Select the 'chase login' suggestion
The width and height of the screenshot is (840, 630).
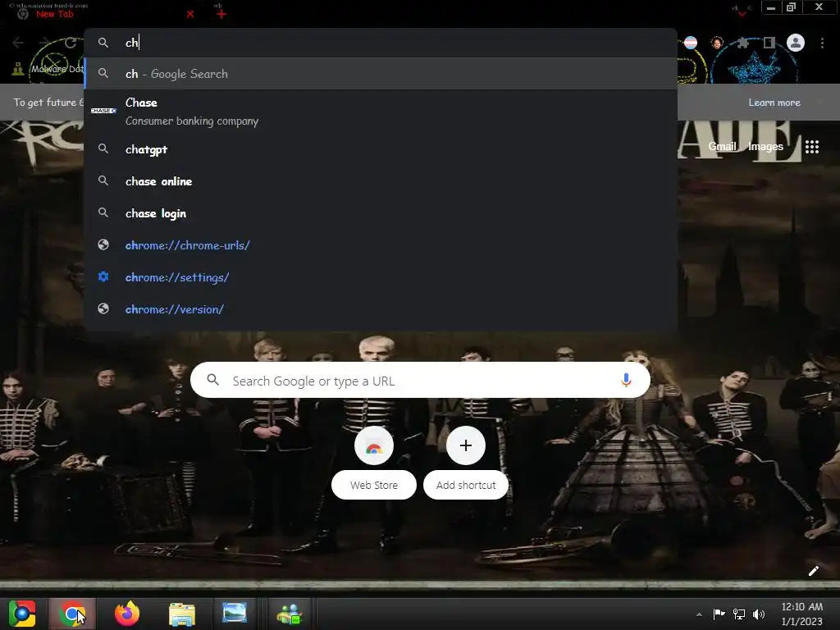pyautogui.click(x=381, y=213)
